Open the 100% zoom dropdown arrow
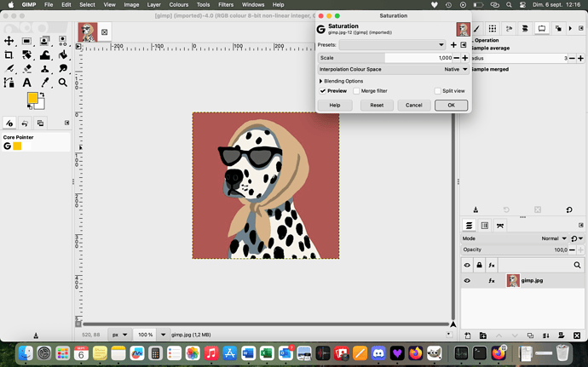 click(163, 335)
